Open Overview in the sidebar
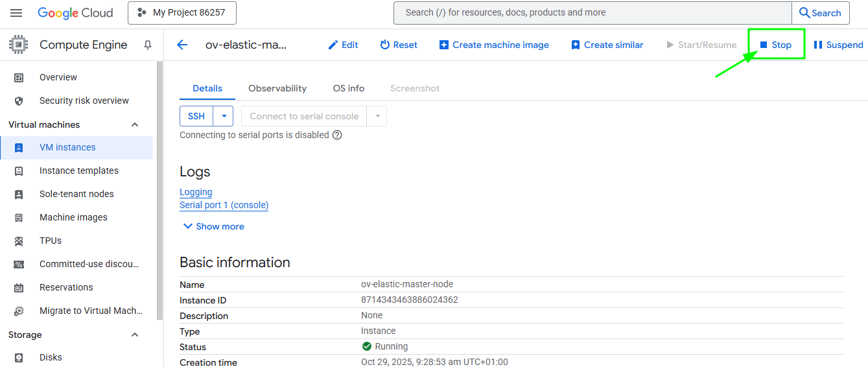 click(x=58, y=77)
